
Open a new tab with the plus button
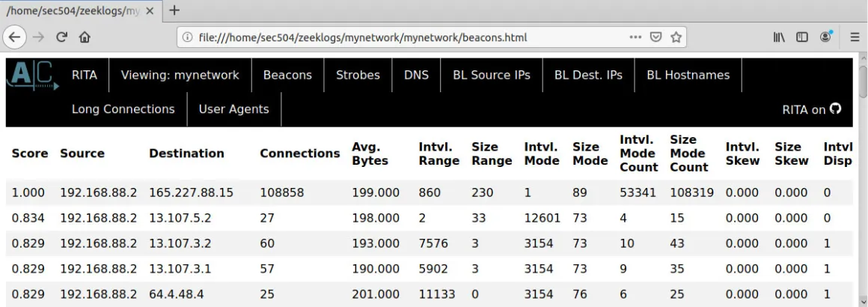click(x=174, y=10)
